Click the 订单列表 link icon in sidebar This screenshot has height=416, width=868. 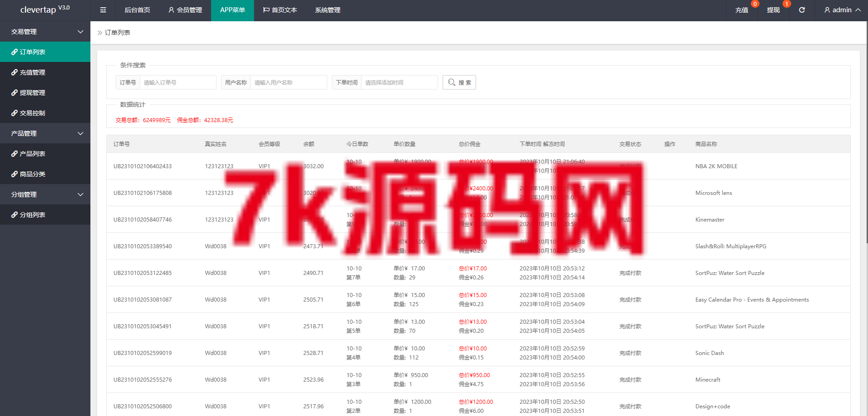pyautogui.click(x=14, y=52)
